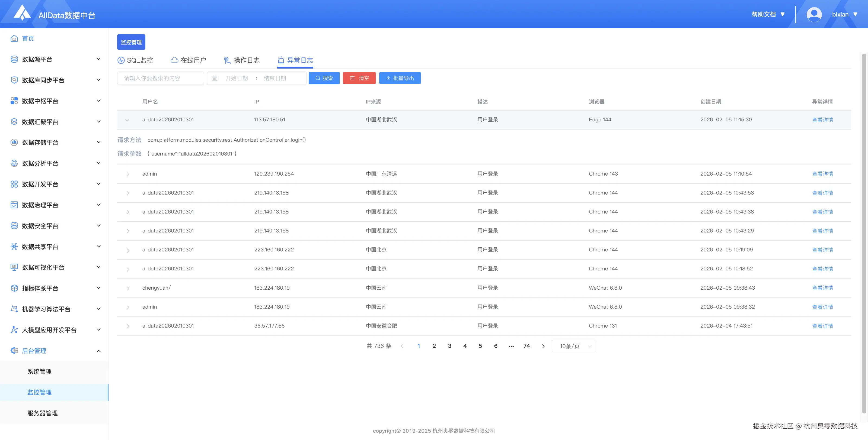The width and height of the screenshot is (868, 440).
Task: Switch to the 操作日志 tab
Action: point(242,60)
